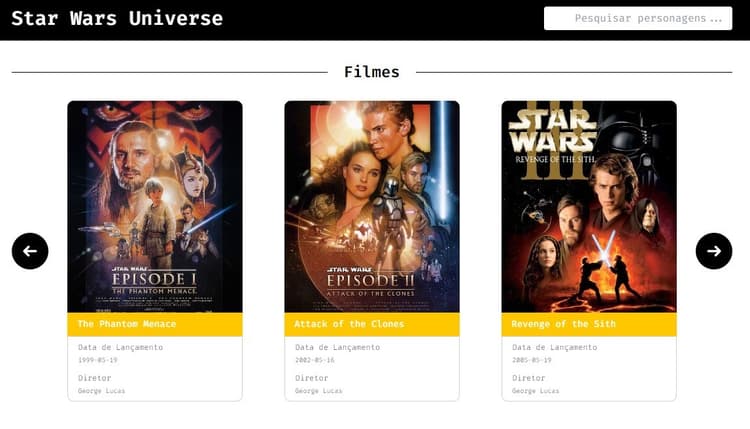Click George Lucas in Revenge of the Sith card
This screenshot has height=429, width=750.
coord(536,391)
